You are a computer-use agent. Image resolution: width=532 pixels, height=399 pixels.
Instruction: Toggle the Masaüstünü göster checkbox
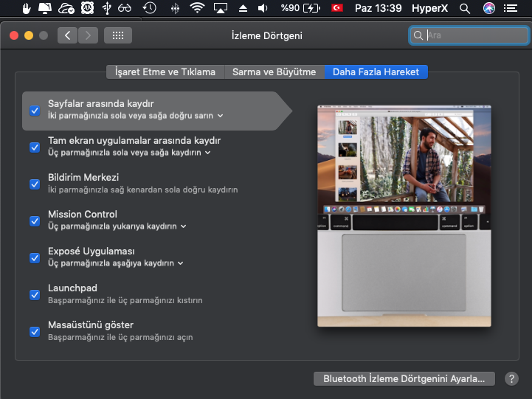click(35, 331)
